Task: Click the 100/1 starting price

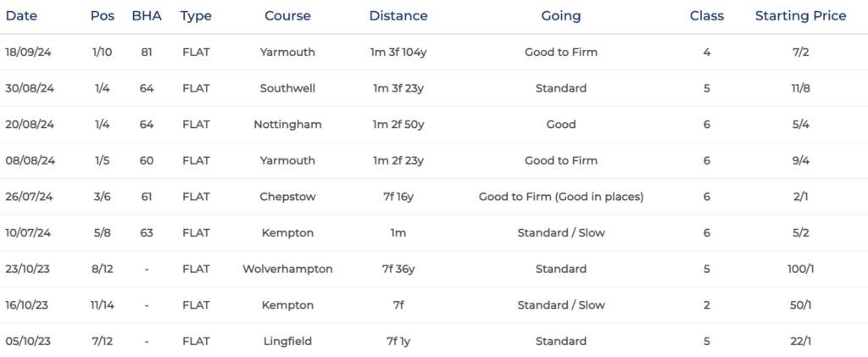Action: click(x=800, y=269)
